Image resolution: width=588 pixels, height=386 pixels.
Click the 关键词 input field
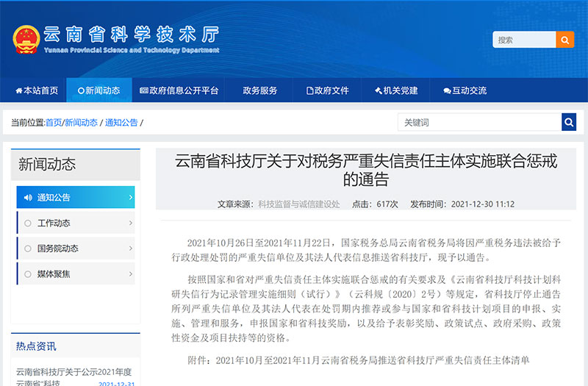480,122
